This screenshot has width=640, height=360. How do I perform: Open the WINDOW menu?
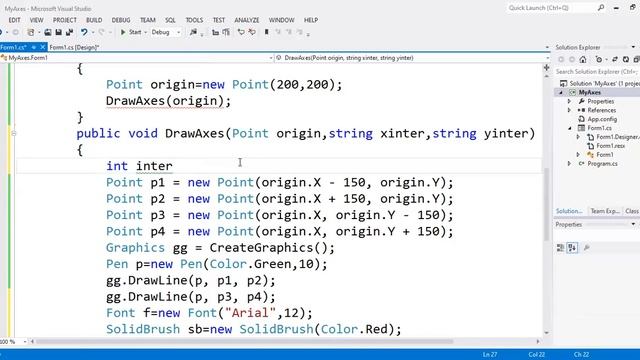point(281,20)
